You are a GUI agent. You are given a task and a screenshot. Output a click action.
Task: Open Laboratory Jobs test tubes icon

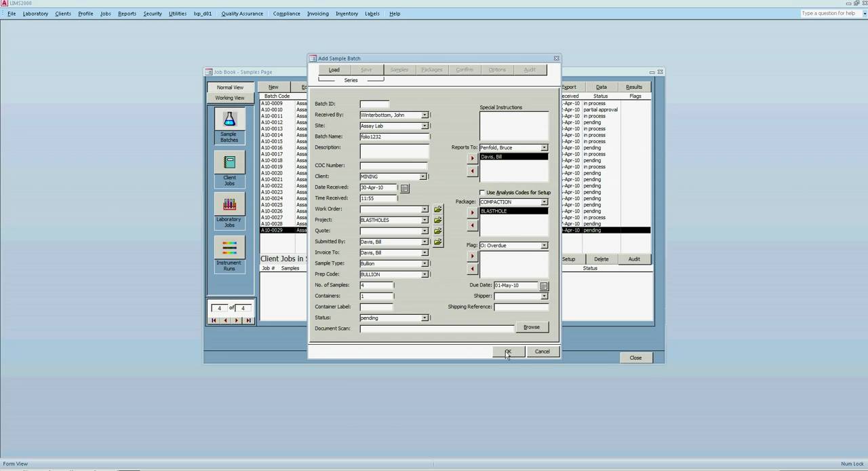pos(229,204)
